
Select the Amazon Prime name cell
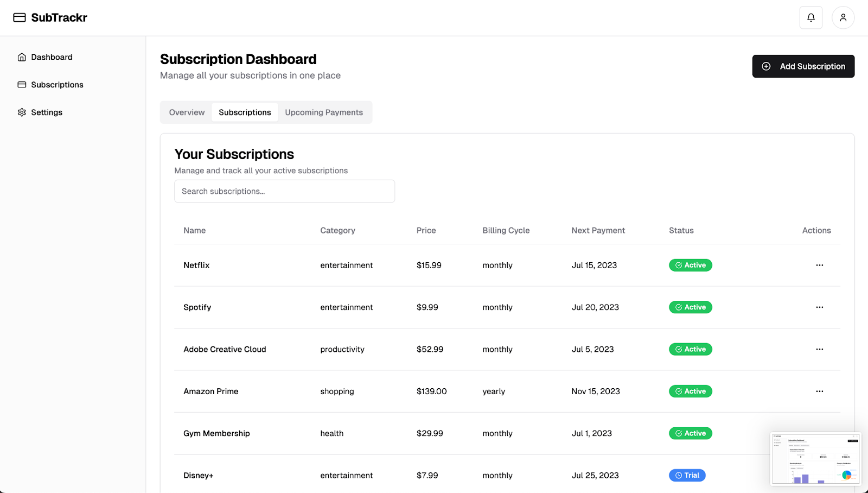(x=210, y=391)
